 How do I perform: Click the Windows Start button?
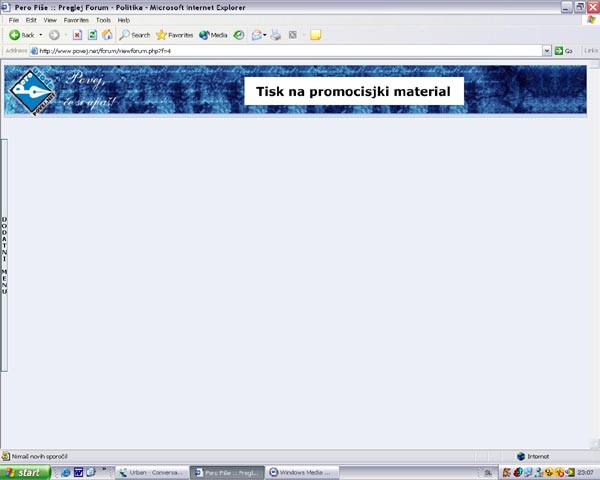[x=24, y=472]
